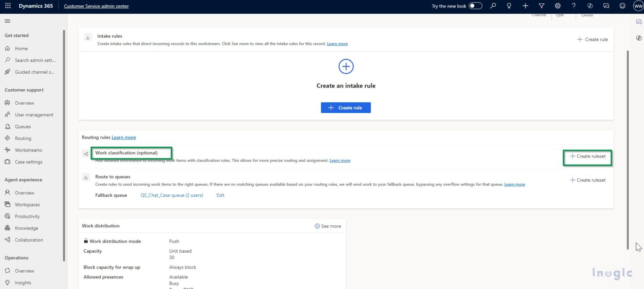644x289 pixels.
Task: Click the search magnifier icon in top bar
Action: click(x=493, y=6)
